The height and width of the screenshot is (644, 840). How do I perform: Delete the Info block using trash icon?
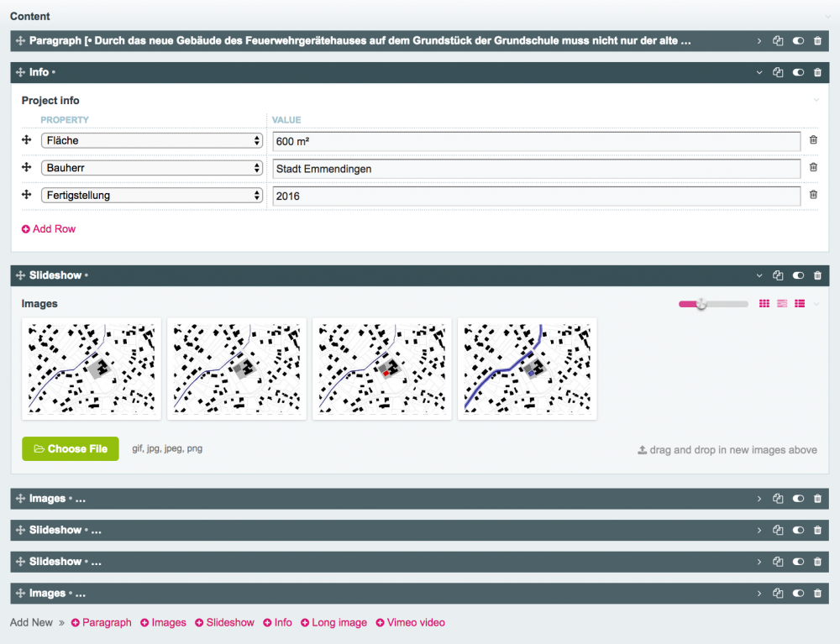(817, 72)
